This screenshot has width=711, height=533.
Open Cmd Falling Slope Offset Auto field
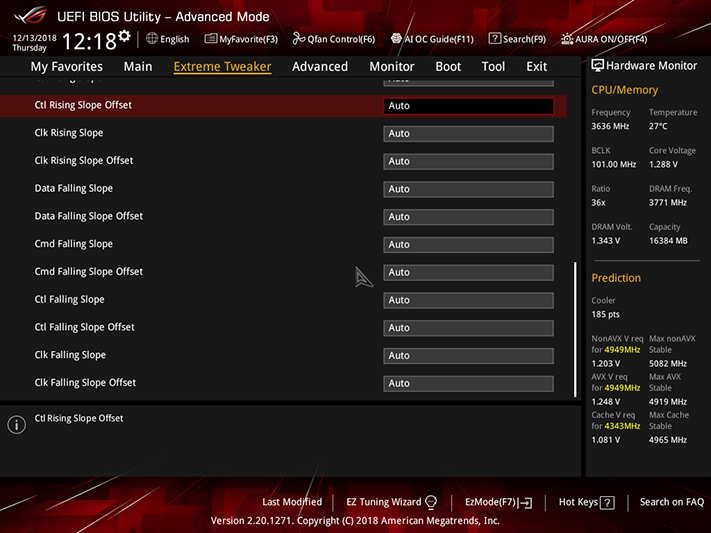[x=468, y=272]
